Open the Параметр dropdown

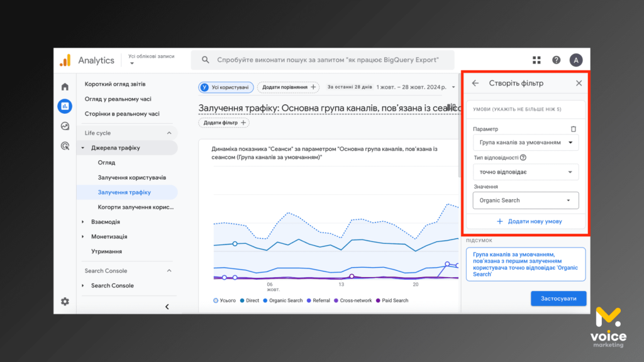[x=525, y=143]
